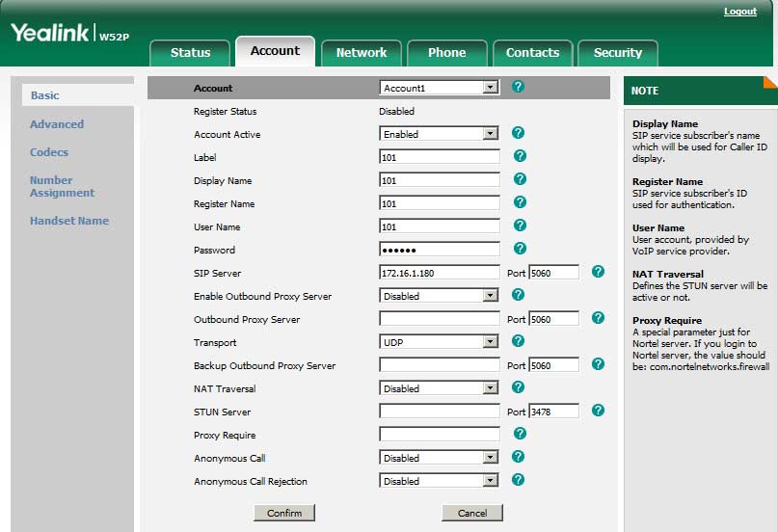This screenshot has width=778, height=532.
Task: Focus the Label input field
Action: coord(440,157)
